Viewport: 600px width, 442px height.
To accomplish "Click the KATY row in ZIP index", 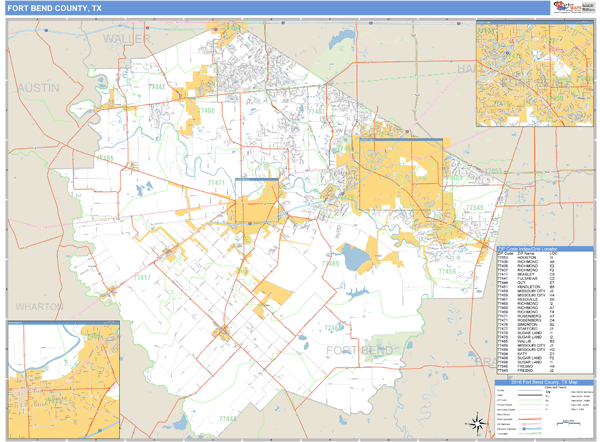I will [x=526, y=354].
